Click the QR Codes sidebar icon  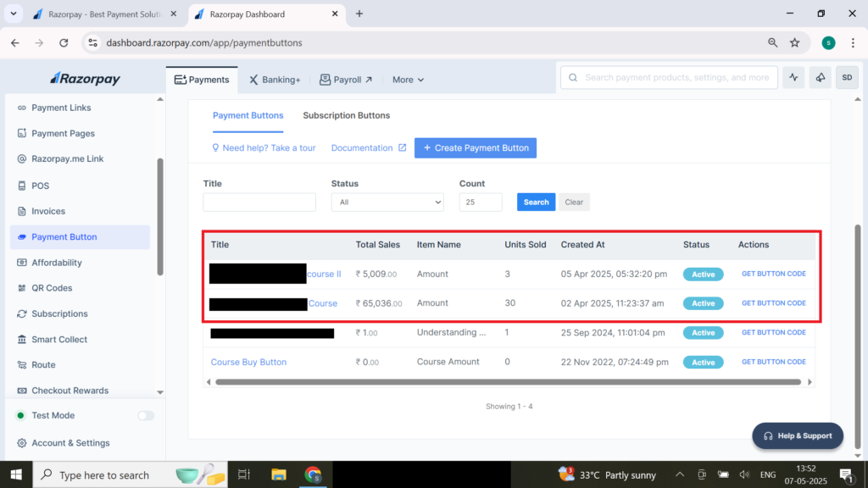click(x=22, y=288)
